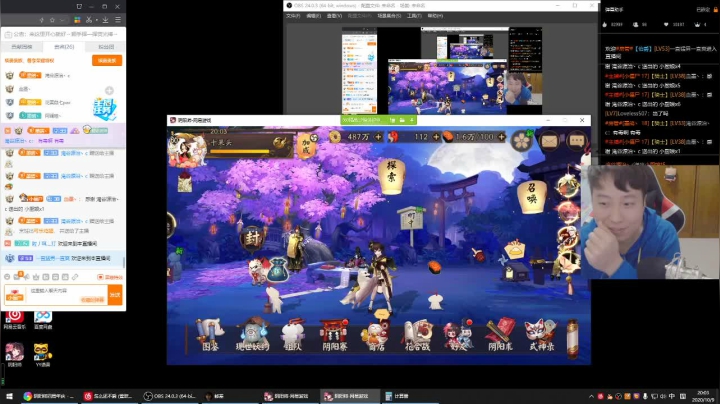Screen dimensions: 720x404
Task: Open Windows Start button
Action: click(x=9, y=396)
